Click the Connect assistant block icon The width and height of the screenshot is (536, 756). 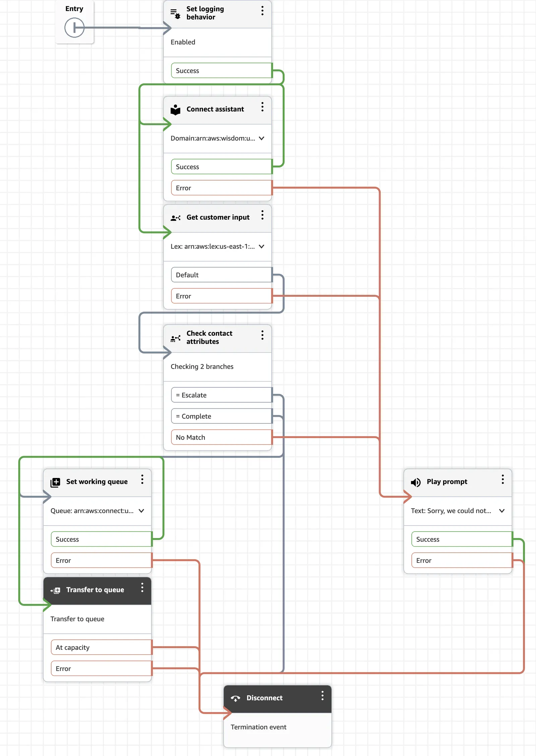coord(176,110)
